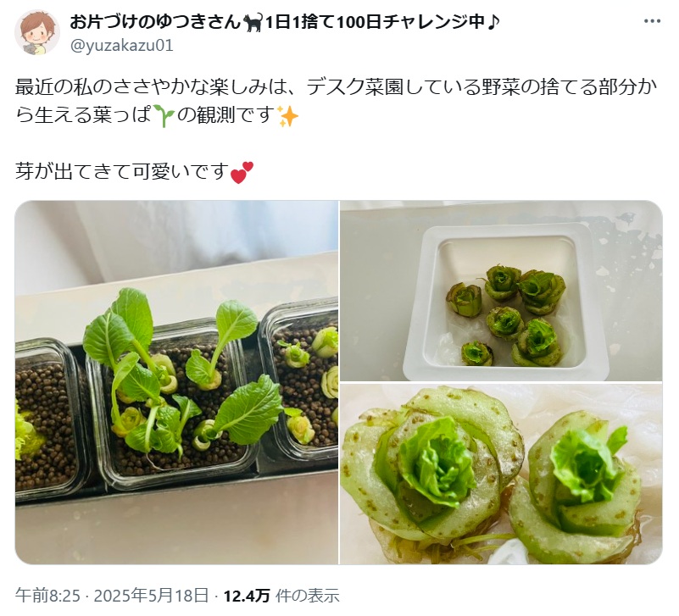Click the 午前8:25 timestamp link

(48, 596)
